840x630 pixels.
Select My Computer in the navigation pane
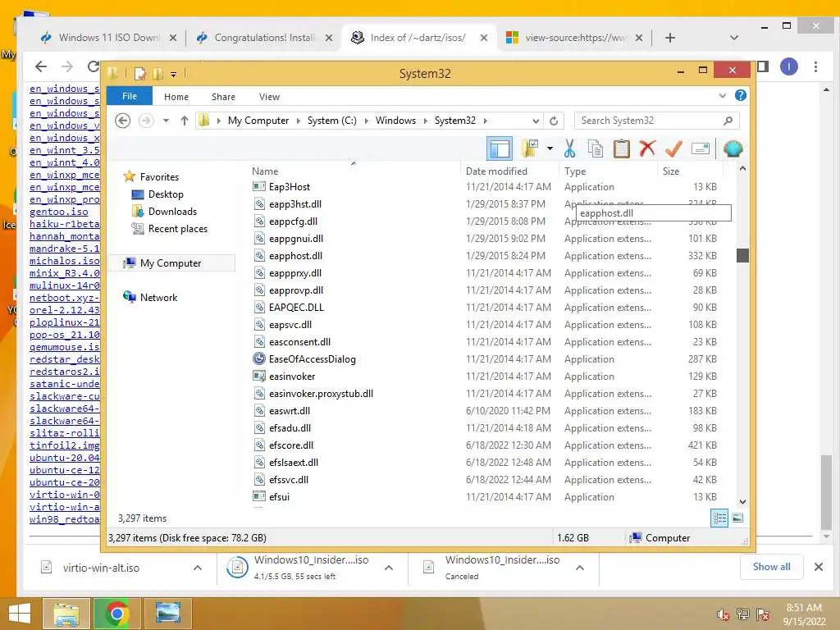171,263
